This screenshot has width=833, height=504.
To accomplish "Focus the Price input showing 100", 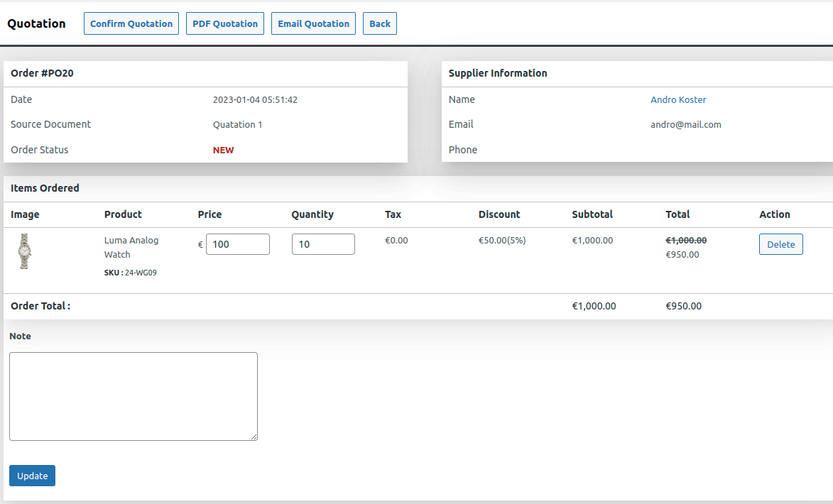I will point(237,244).
